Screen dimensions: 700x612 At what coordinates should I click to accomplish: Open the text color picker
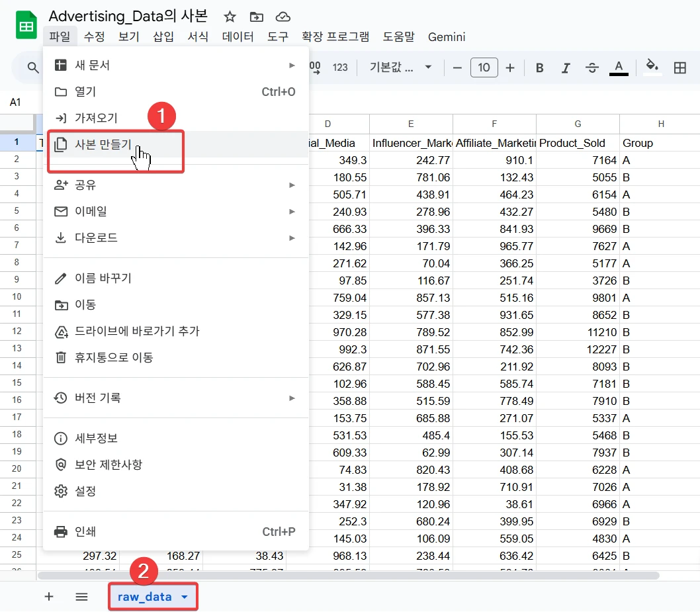pyautogui.click(x=619, y=67)
